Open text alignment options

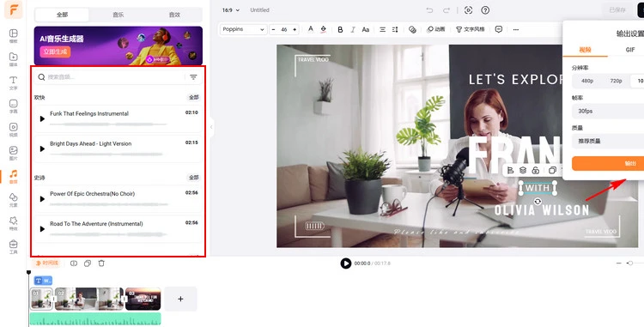382,29
